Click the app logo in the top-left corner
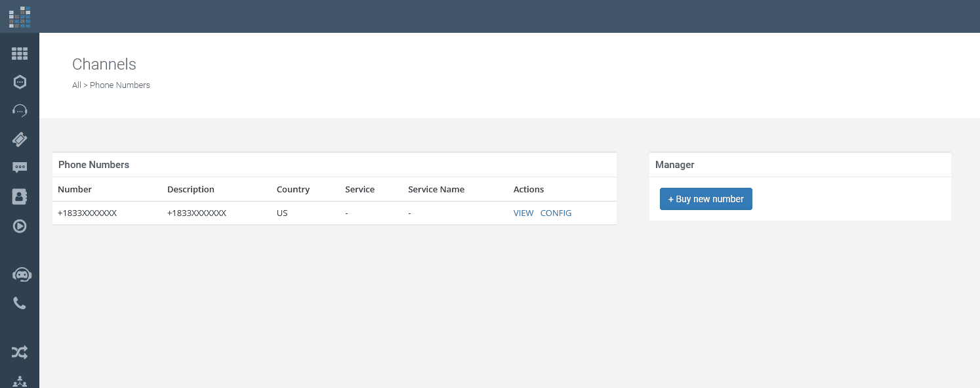This screenshot has height=388, width=980. point(20,16)
